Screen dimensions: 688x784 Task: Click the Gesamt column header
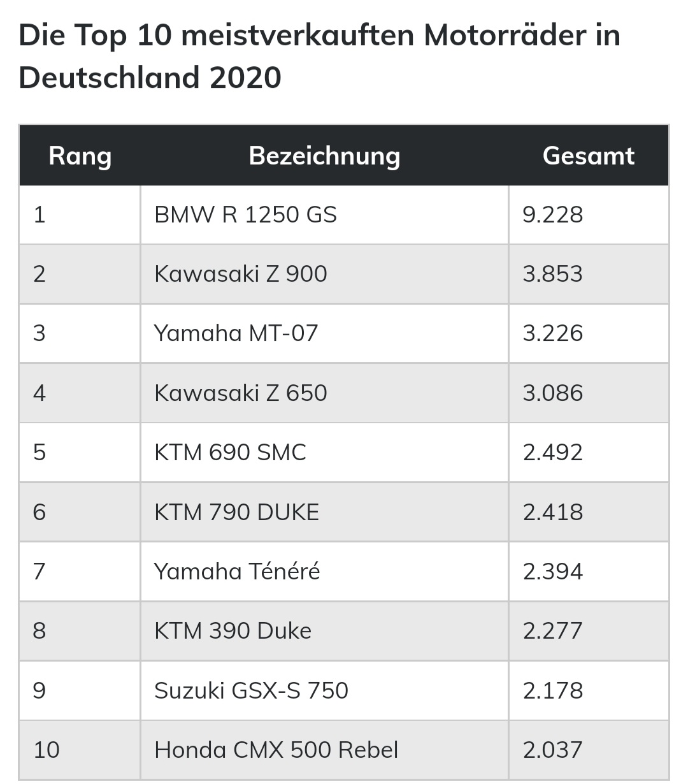tap(588, 156)
